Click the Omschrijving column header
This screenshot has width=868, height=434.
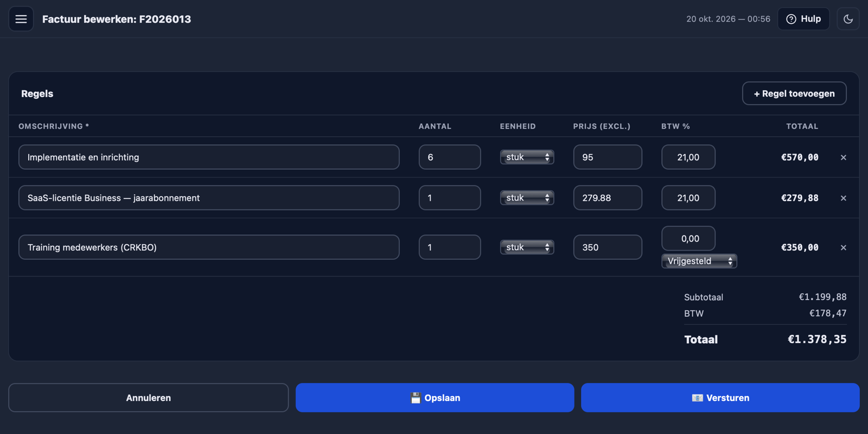point(54,126)
